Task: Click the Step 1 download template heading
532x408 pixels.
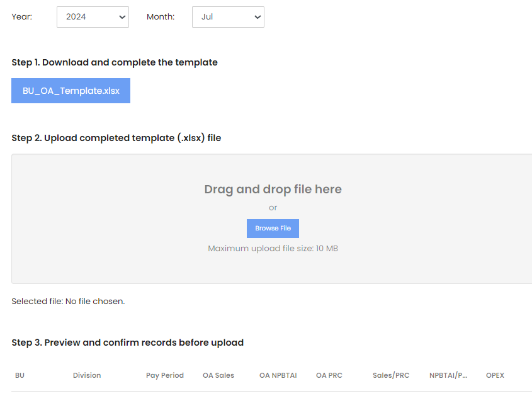Action: tap(115, 62)
